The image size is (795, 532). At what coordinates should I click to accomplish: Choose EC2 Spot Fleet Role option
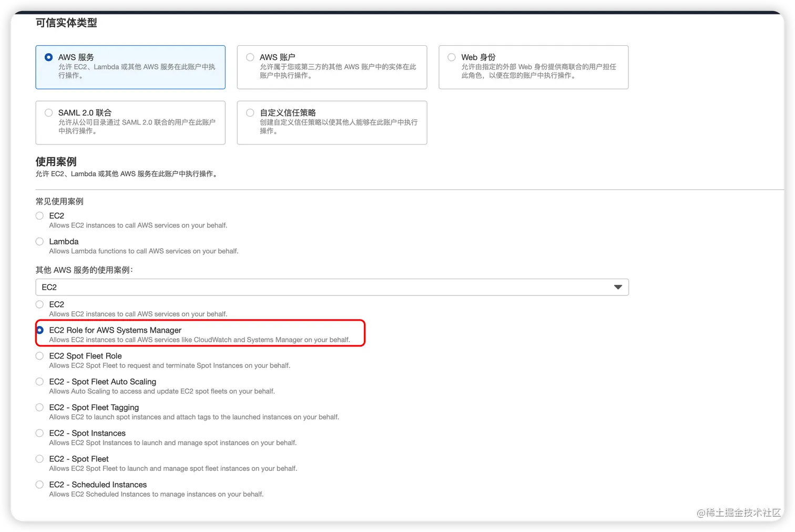tap(39, 356)
